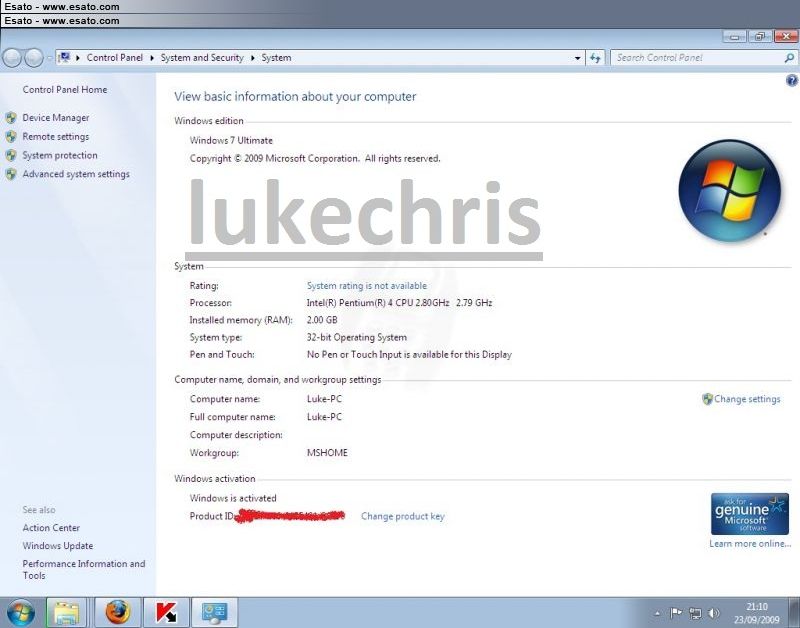The image size is (800, 628).
Task: Open Advanced system settings link
Action: coord(76,174)
